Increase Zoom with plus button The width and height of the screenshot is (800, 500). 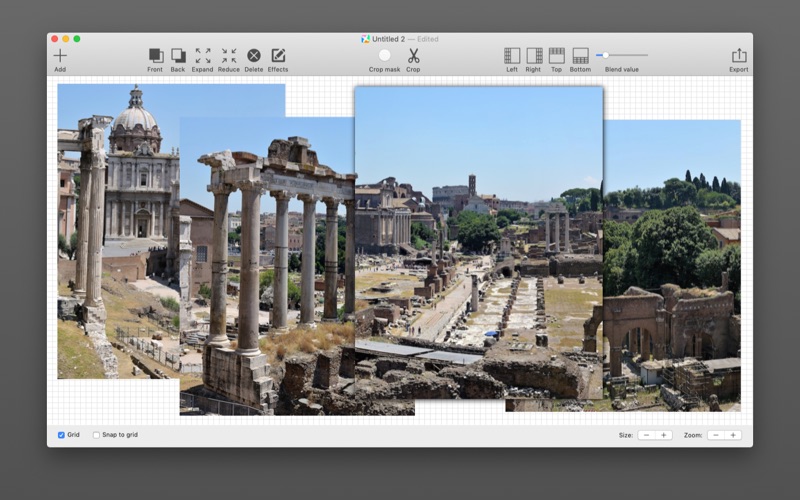point(733,435)
